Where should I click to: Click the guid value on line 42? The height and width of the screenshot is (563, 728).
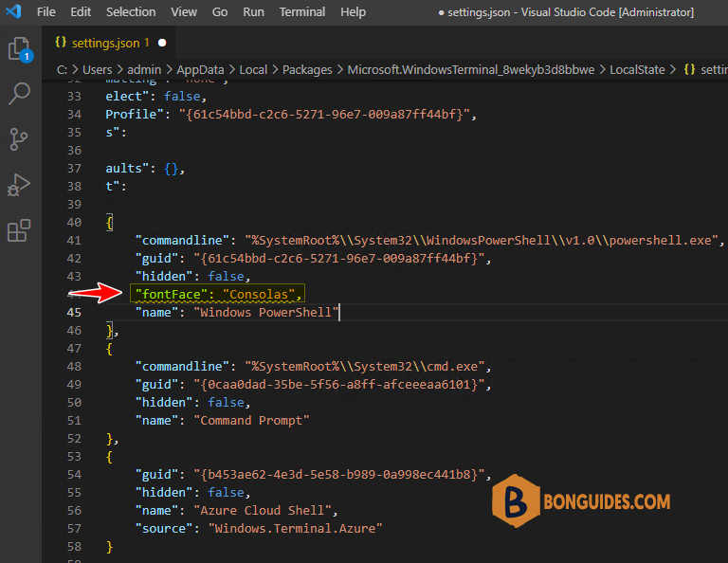339,259
